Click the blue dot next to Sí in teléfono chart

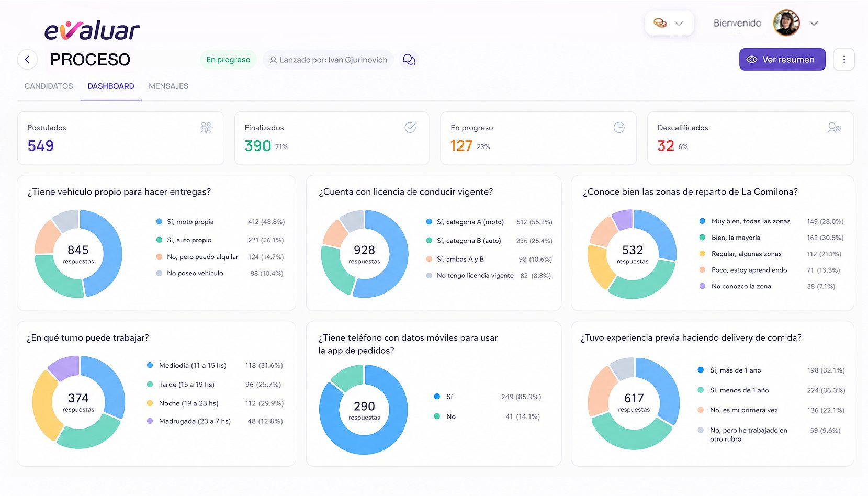(x=437, y=396)
